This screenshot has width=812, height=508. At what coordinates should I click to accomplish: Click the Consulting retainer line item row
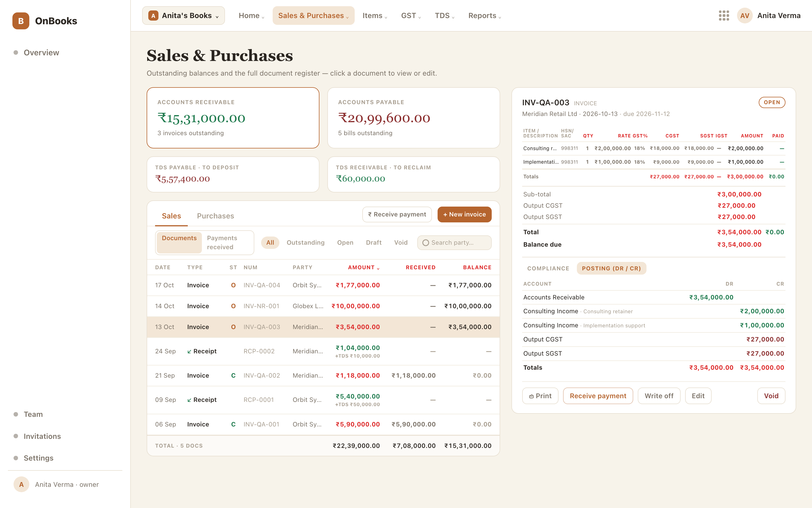tap(654, 148)
